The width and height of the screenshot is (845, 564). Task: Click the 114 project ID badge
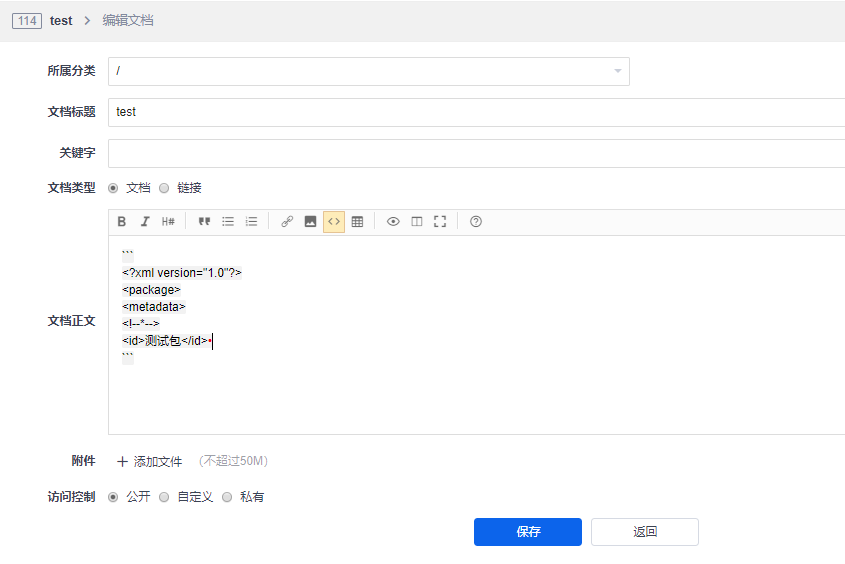(27, 21)
